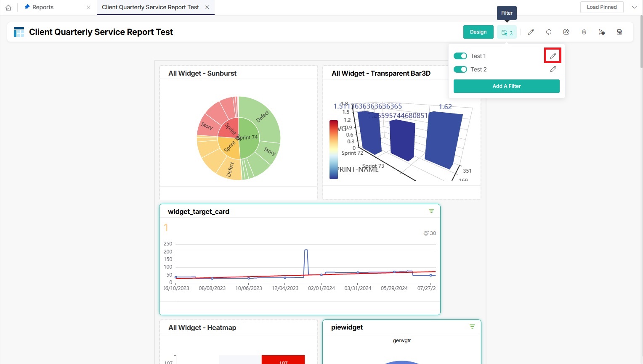This screenshot has height=364, width=643.
Task: Export the report as PDF
Action: click(619, 32)
